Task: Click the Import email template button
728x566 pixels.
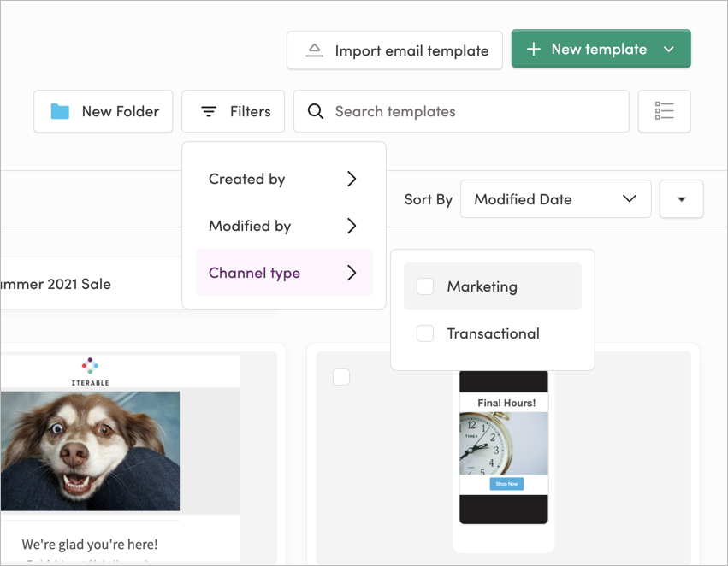Action: pos(394,50)
